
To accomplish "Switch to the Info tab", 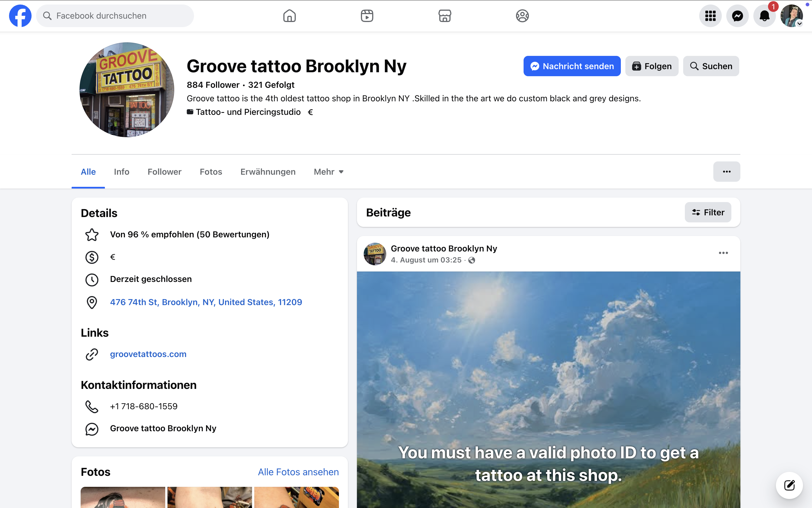I will tap(122, 172).
